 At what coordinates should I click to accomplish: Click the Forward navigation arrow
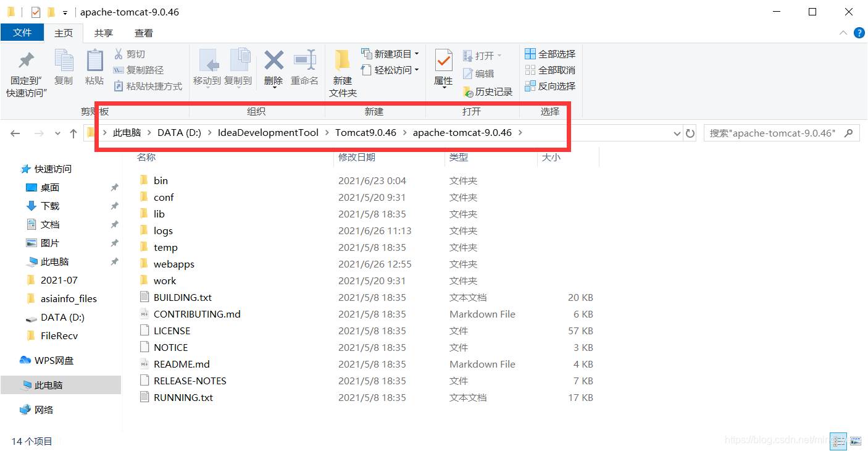coord(39,133)
